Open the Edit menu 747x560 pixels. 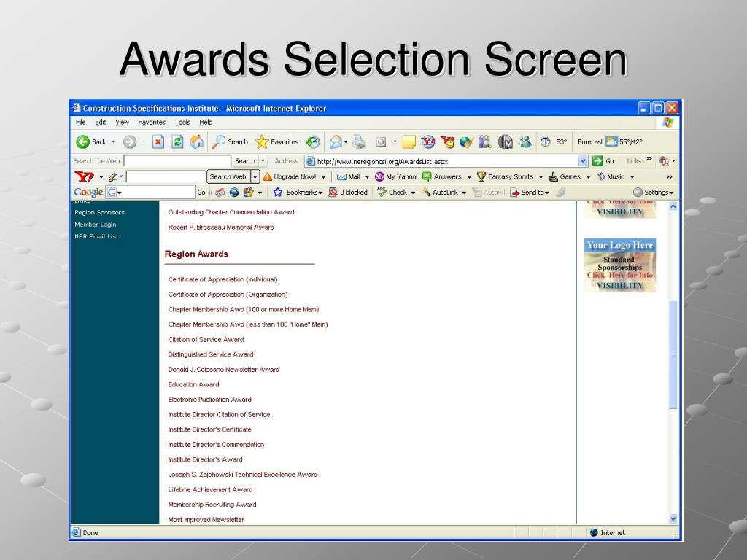point(100,122)
